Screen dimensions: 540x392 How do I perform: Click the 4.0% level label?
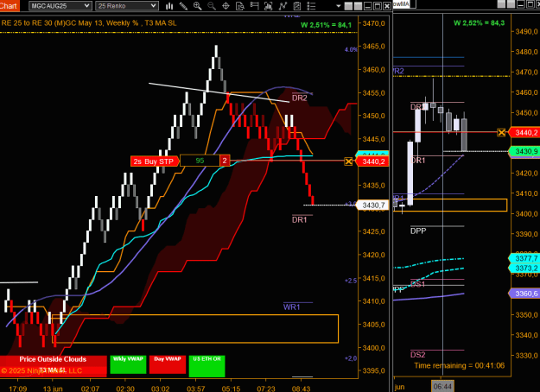click(x=351, y=49)
